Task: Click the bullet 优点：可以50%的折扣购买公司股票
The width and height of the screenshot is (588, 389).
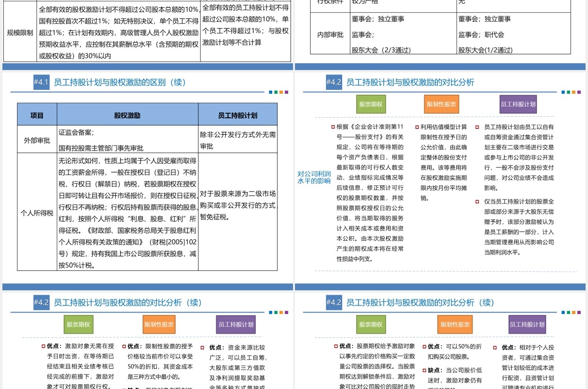Action: click(455, 352)
